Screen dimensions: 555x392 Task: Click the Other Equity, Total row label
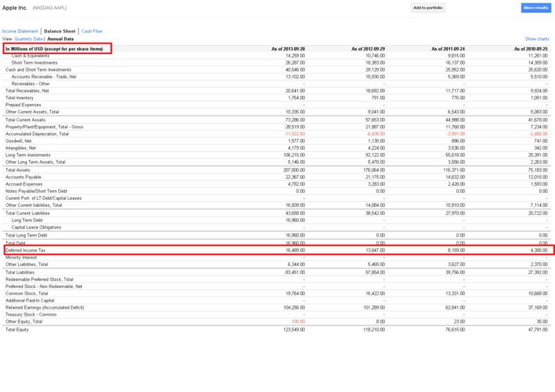click(24, 322)
